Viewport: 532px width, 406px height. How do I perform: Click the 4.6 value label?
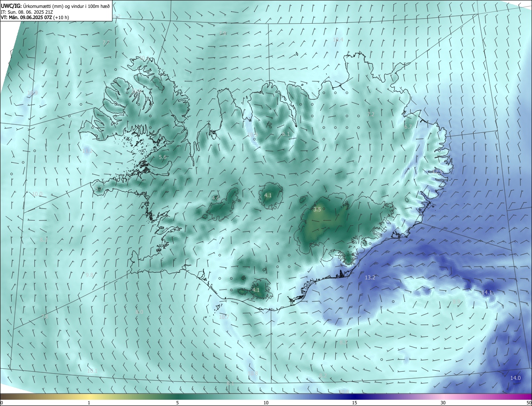[x=215, y=198]
